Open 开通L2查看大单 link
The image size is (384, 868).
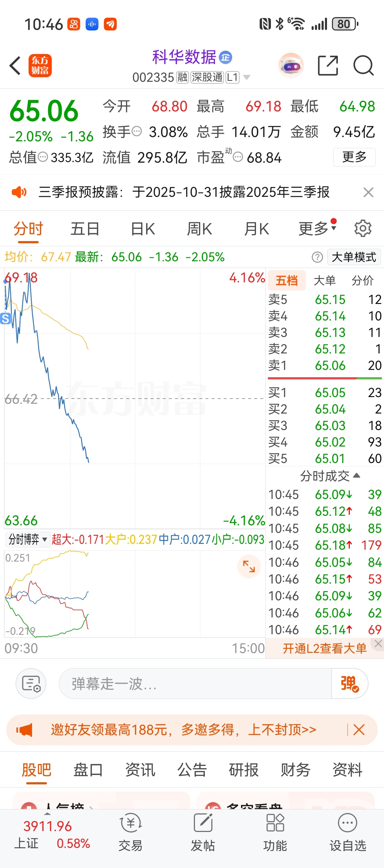(325, 648)
